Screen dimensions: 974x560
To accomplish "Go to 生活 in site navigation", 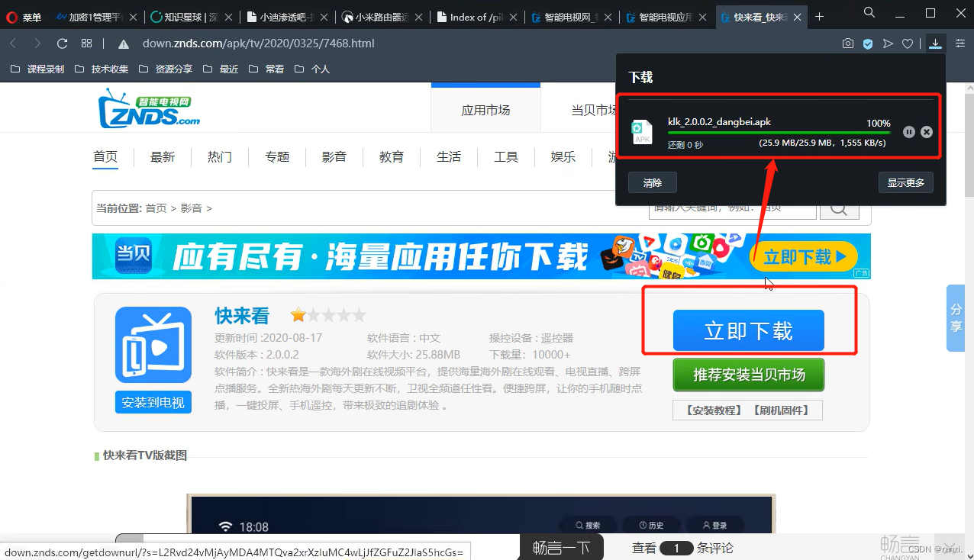I will coord(449,156).
